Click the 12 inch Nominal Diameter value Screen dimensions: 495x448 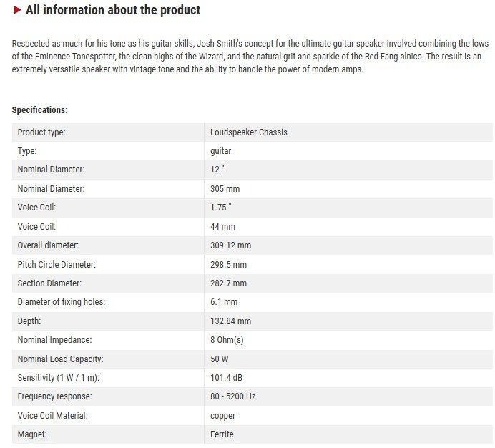pos(217,170)
